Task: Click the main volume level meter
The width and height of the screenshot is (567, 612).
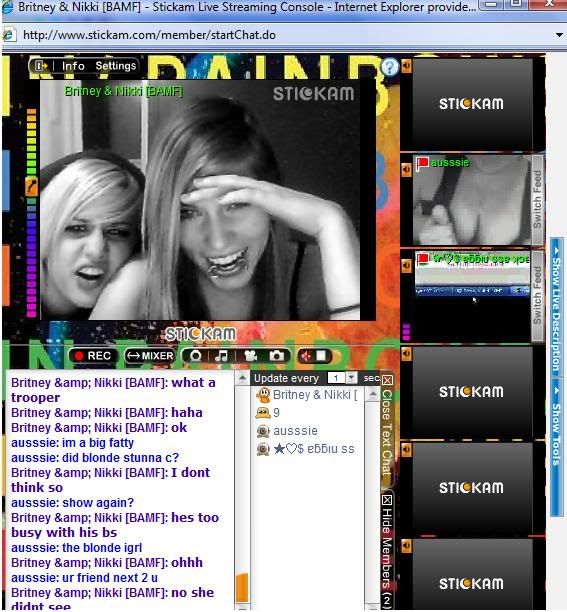Action: [32, 213]
